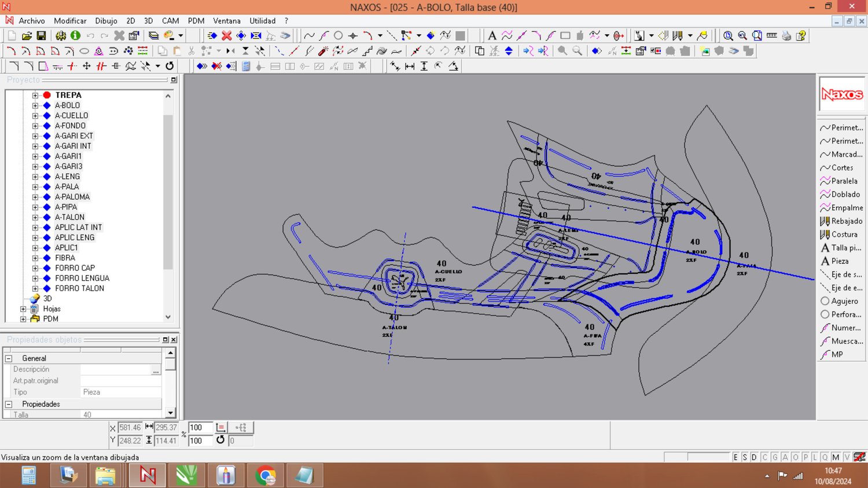Screen dimensions: 868x488
Task: Select the Text 'A' tool in toolbar
Action: pyautogui.click(x=492, y=36)
